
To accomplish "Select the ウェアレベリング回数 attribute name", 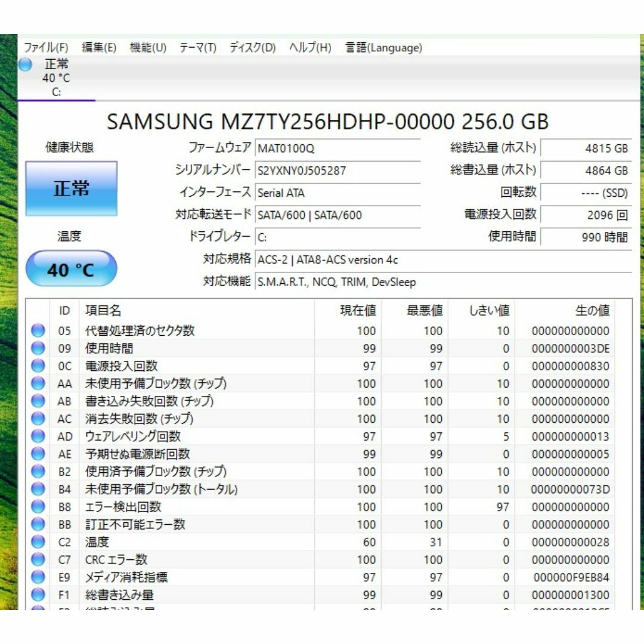I will pyautogui.click(x=132, y=436).
